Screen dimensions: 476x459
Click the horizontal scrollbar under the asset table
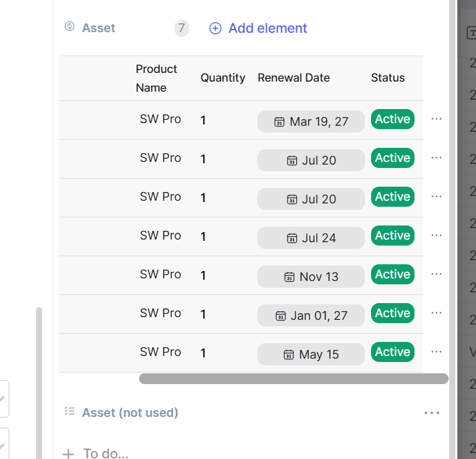293,379
